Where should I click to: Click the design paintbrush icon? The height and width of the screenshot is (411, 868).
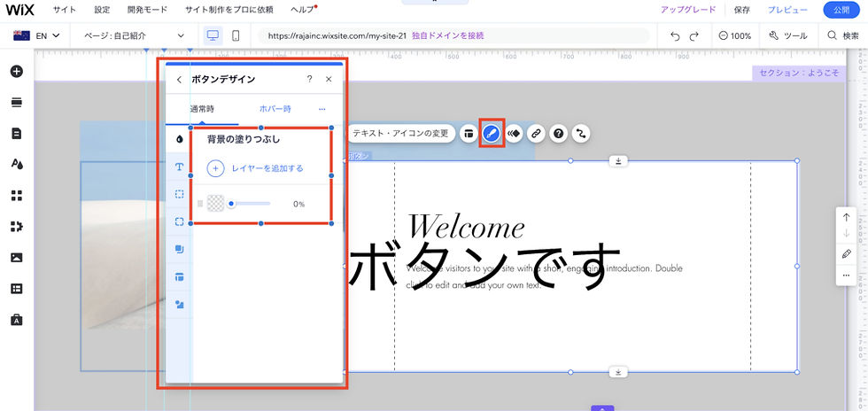pos(492,134)
